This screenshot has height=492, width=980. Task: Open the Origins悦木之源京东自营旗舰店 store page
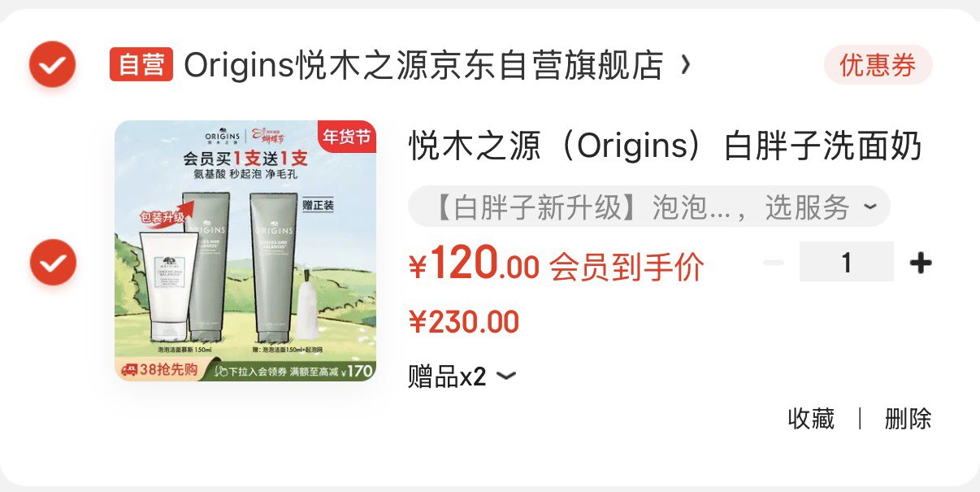coord(423,64)
